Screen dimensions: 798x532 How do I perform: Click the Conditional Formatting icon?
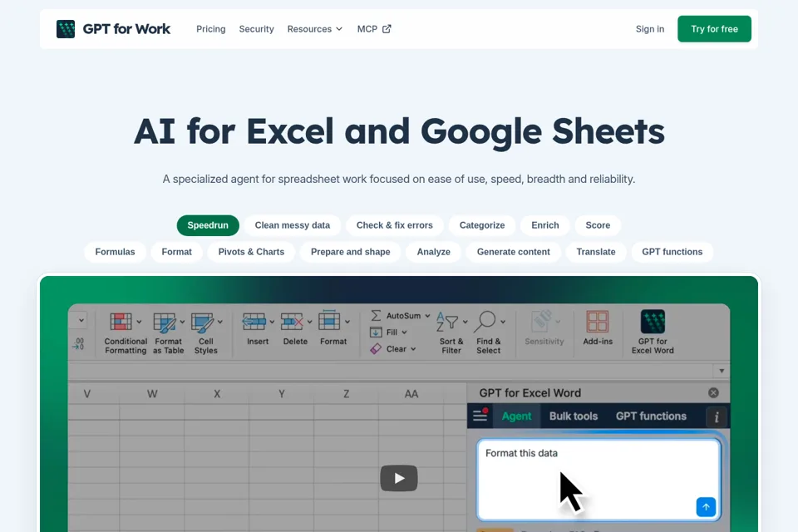coord(121,322)
